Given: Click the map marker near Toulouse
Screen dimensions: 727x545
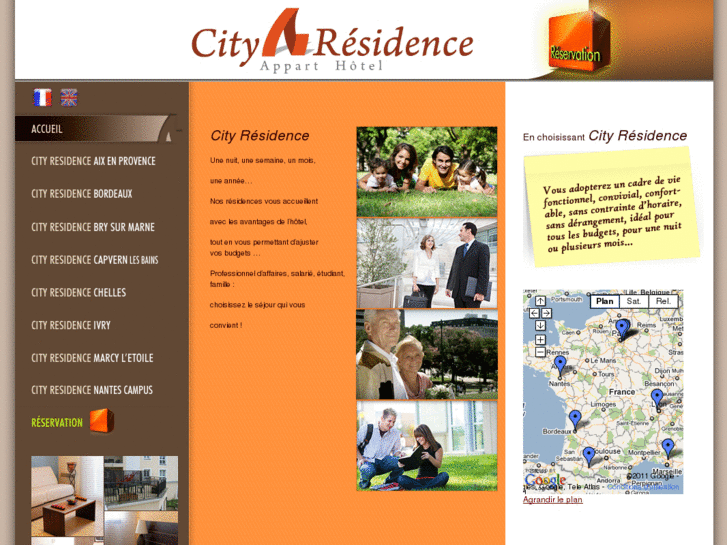Looking at the screenshot, I should 589,456.
